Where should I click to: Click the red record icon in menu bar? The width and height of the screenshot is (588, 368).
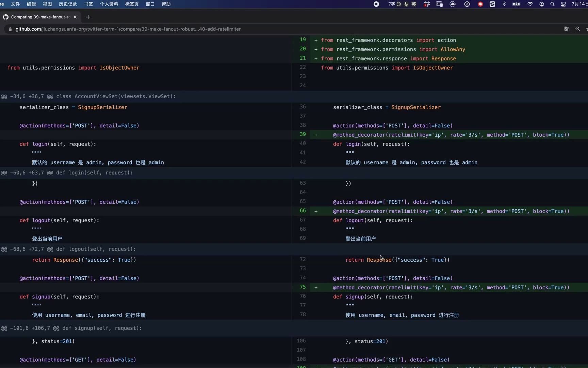click(x=480, y=4)
